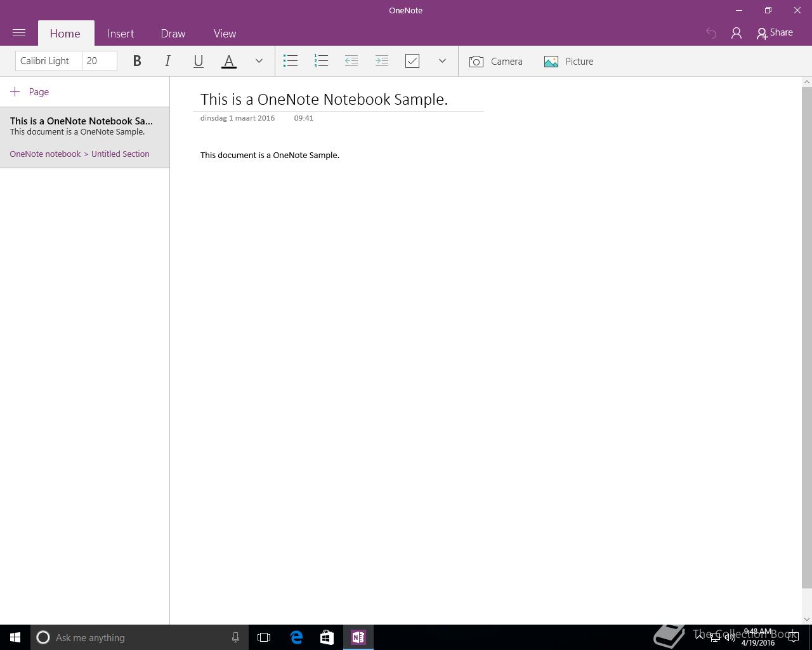
Task: Show hidden system tray icons
Action: click(700, 637)
